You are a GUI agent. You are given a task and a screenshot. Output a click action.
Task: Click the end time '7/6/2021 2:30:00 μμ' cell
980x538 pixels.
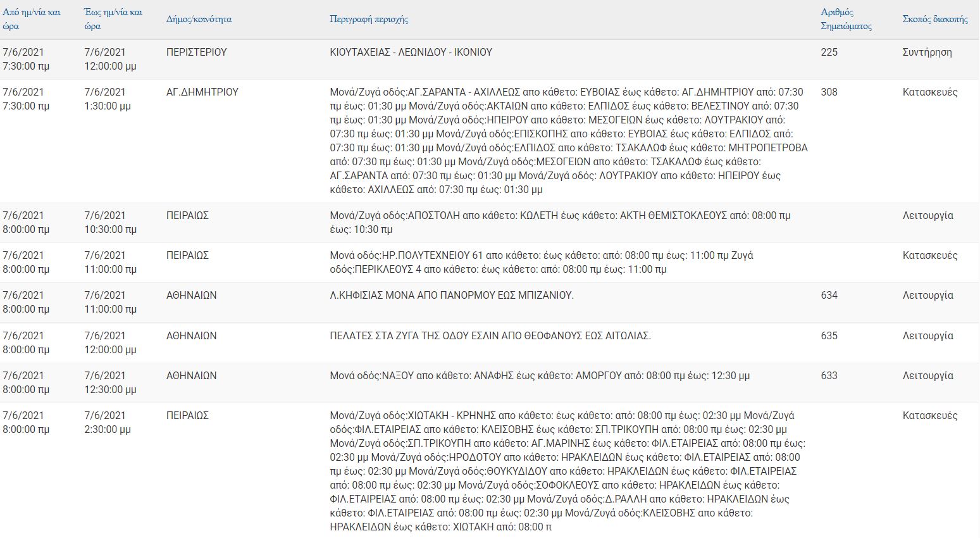click(108, 422)
